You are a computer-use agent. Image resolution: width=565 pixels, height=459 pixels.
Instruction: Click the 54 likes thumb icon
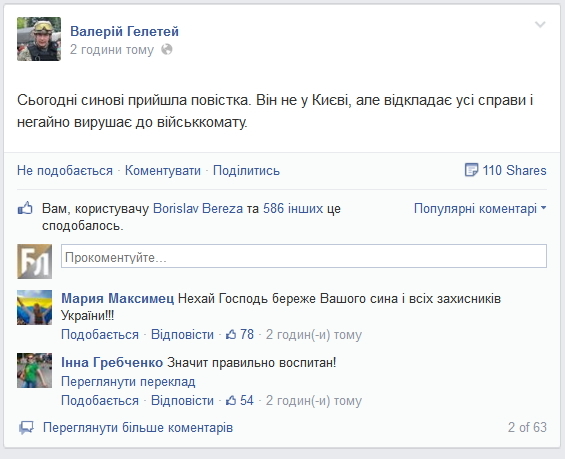click(231, 401)
